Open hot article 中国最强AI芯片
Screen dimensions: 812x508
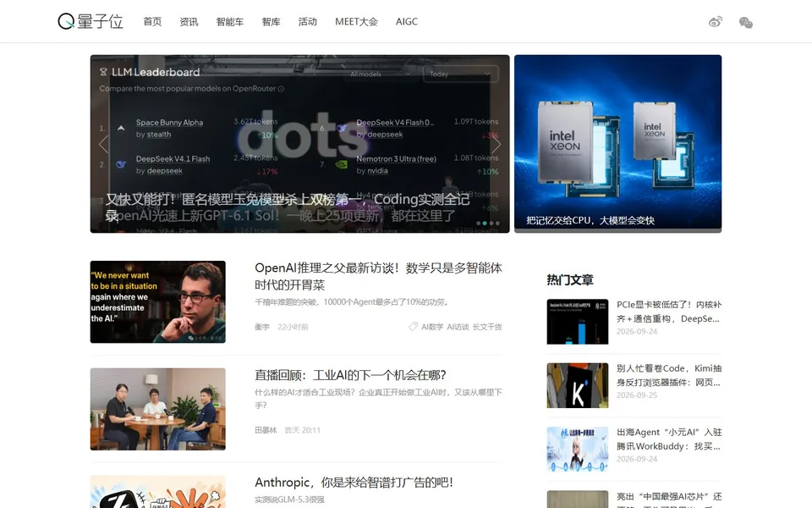(668, 499)
